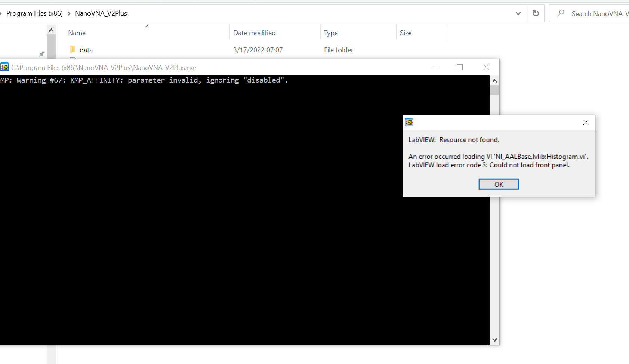Click the data folder's date 3/17/2022 07:07
Viewport: 629px width, 364px height.
[x=258, y=50]
